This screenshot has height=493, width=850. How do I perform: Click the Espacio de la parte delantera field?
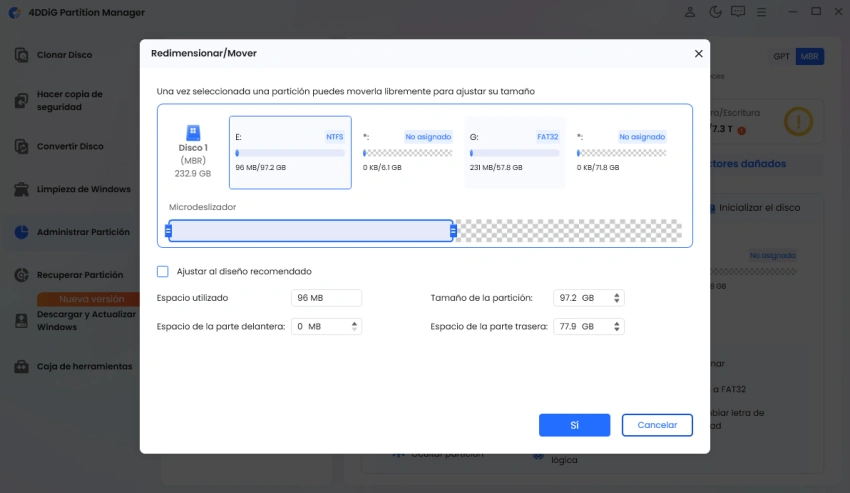click(326, 326)
